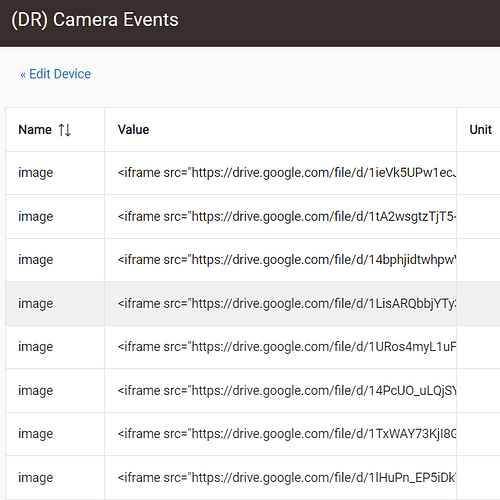Open iframe value starting 1TxWAY73KjI8
500x500 pixels.
287,434
